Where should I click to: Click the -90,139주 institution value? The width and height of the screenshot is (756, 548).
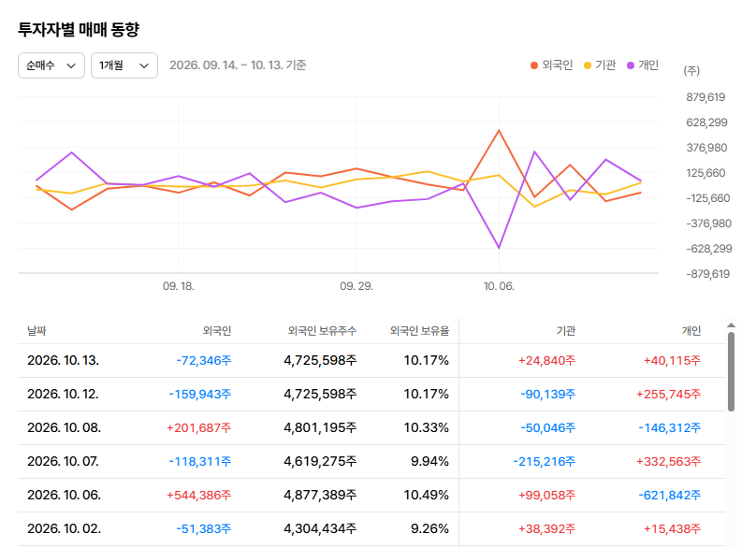tap(548, 395)
